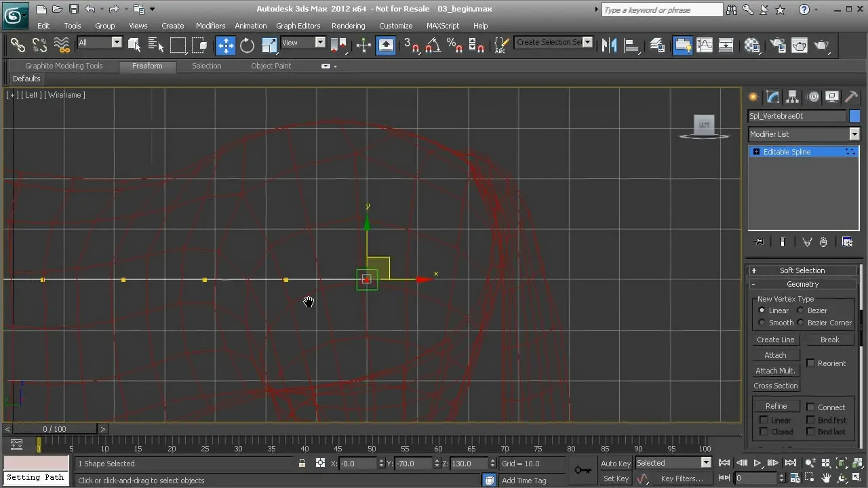Click the Mirror tool icon
868x488 pixels.
[609, 45]
